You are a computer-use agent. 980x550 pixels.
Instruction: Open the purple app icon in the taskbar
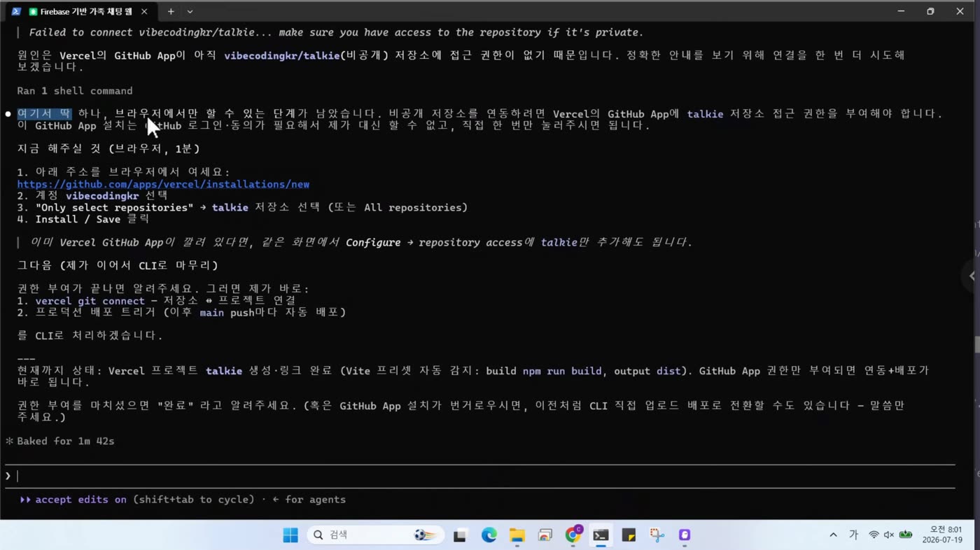(685, 535)
